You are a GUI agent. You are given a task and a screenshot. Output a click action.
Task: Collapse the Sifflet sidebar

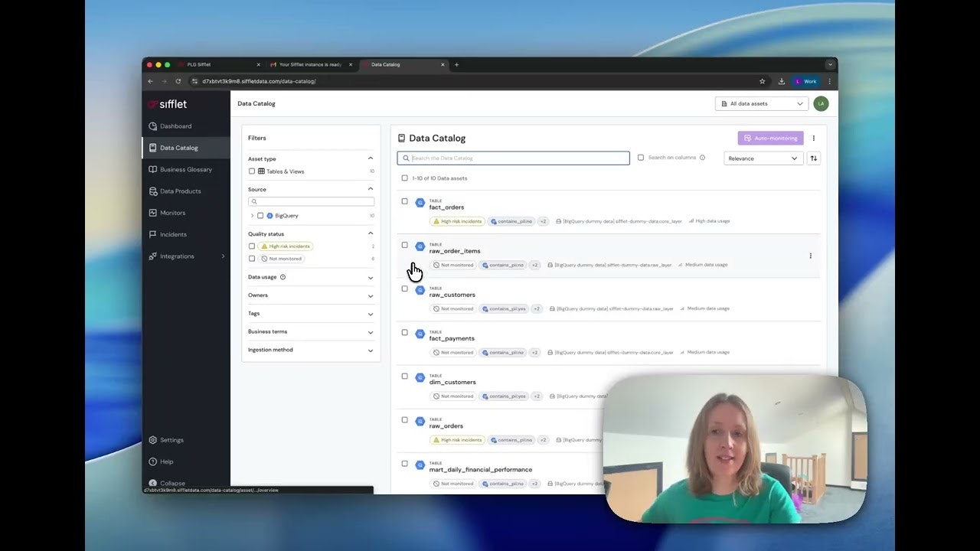pyautogui.click(x=167, y=483)
